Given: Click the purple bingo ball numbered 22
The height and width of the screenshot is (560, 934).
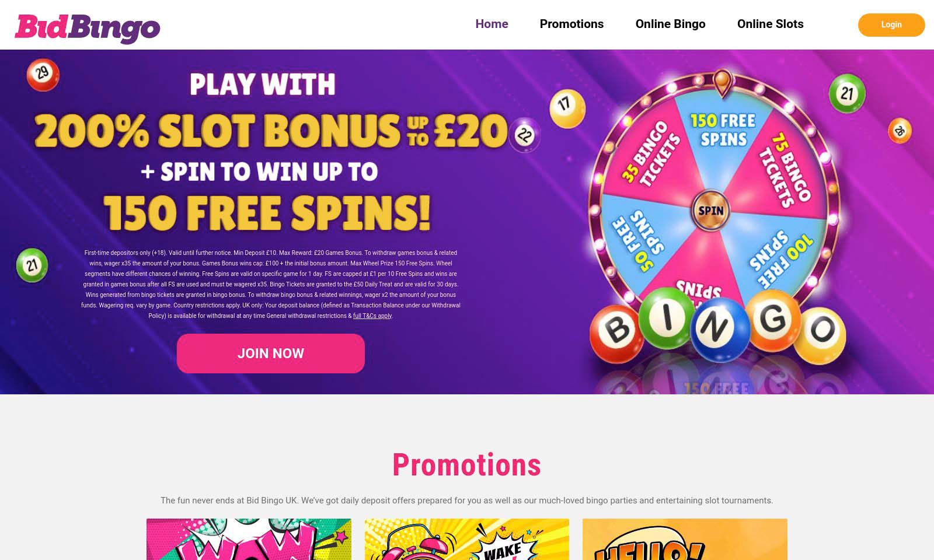Looking at the screenshot, I should pyautogui.click(x=524, y=135).
